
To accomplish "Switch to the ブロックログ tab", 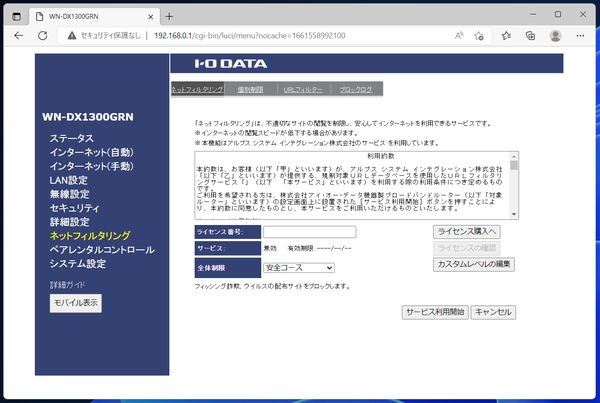I will click(x=356, y=89).
